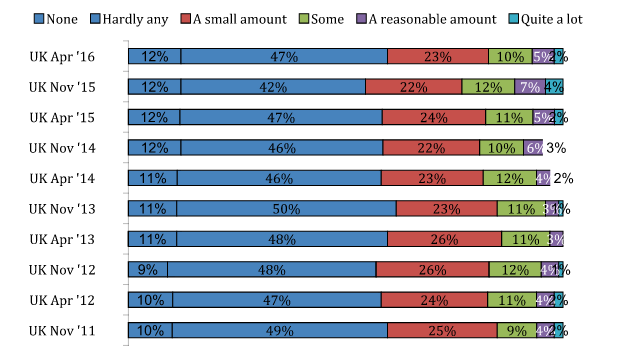Viewport: 617px width, 362px height.
Task: Click the Hardly any legend swatch
Action: 95,19
